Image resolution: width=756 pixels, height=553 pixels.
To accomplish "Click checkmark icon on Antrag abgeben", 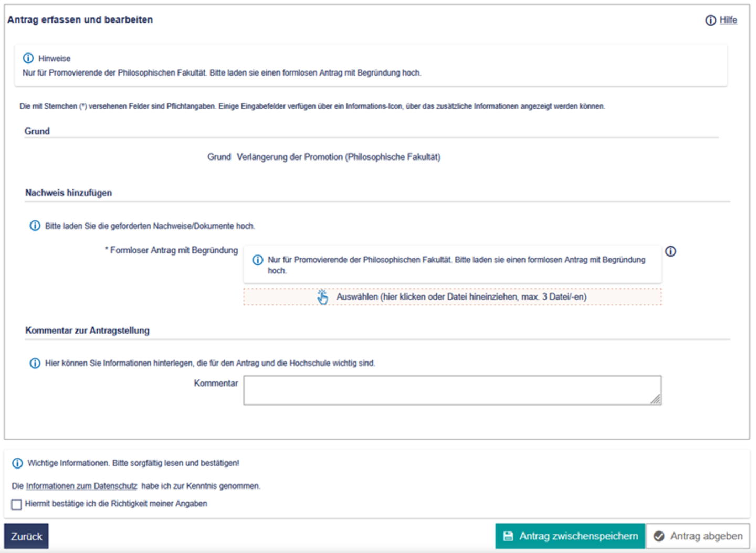I will coord(659,536).
